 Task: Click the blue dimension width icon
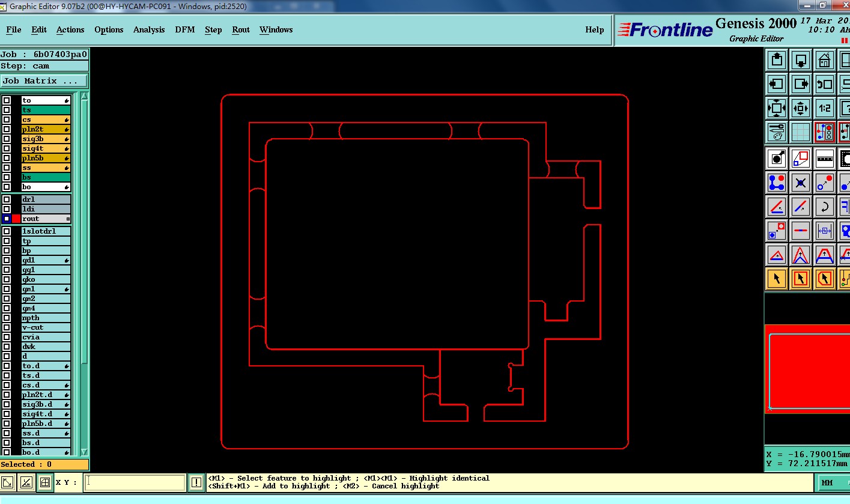825,231
